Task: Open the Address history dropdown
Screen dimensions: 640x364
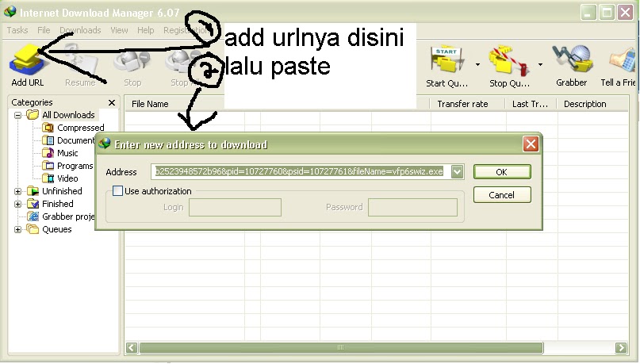Action: [x=457, y=172]
